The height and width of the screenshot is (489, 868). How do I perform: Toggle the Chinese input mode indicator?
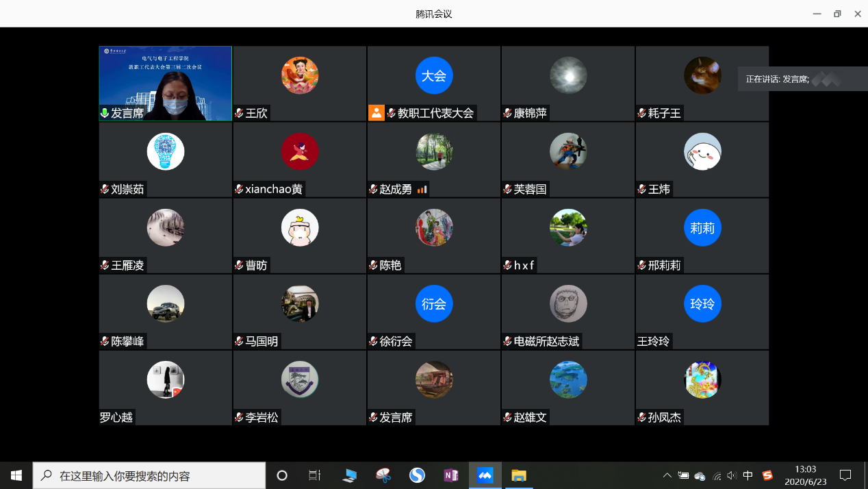748,475
